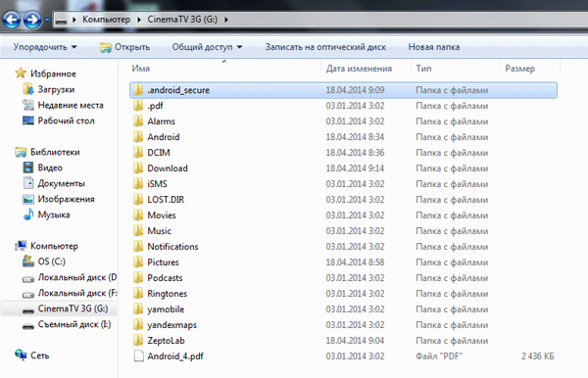Expand the arrow after Компьютер in breadcrumb
Screen dimensions: 588x378
pyautogui.click(x=139, y=20)
